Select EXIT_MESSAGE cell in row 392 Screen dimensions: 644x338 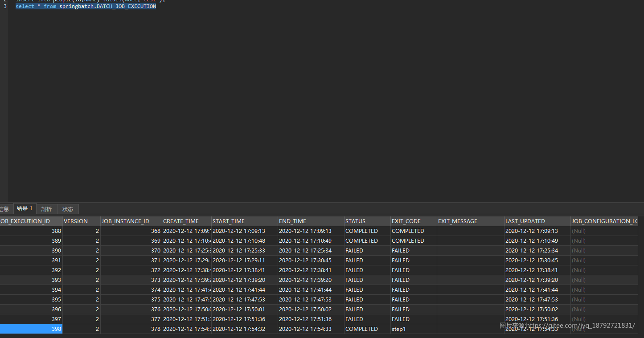(x=471, y=270)
